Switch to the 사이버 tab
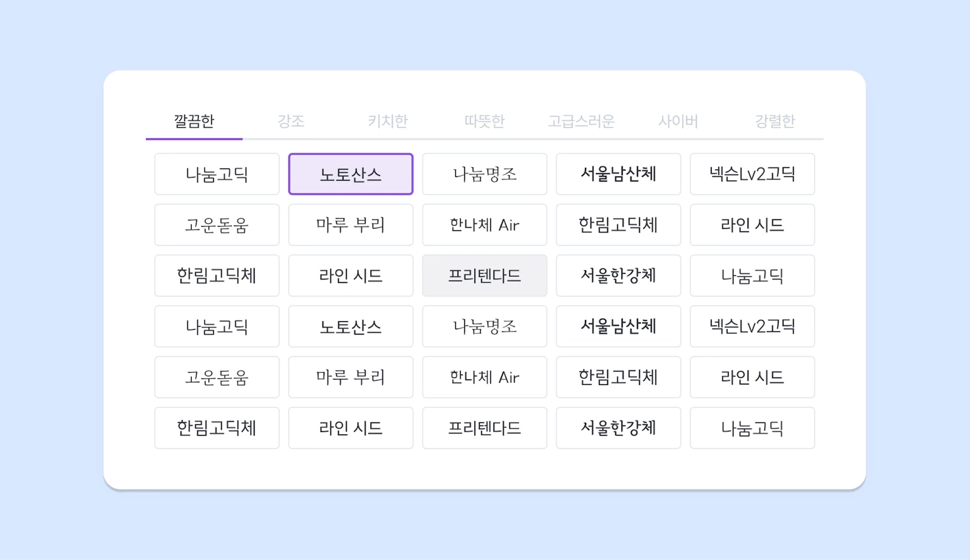 (678, 121)
